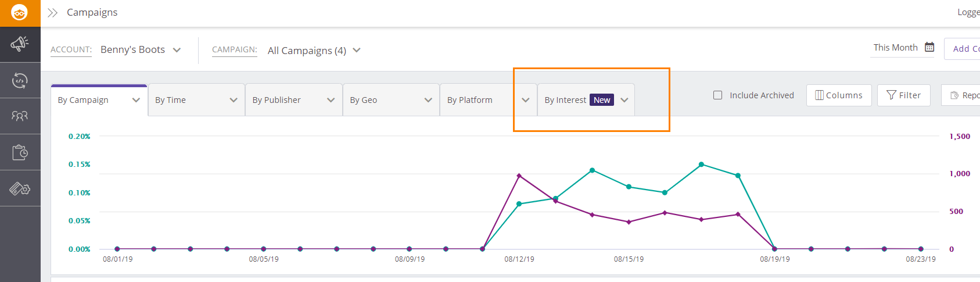This screenshot has width=980, height=282.
Task: Expand the By Platform tab chevron
Action: pyautogui.click(x=525, y=100)
